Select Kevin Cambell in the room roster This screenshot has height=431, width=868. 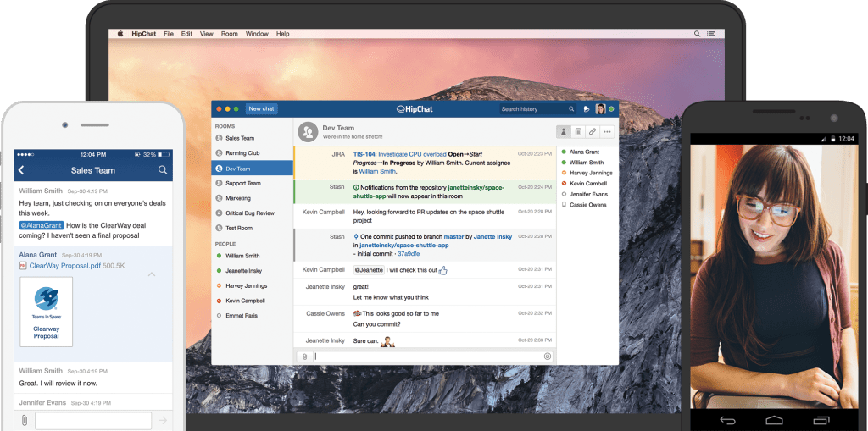(x=583, y=184)
